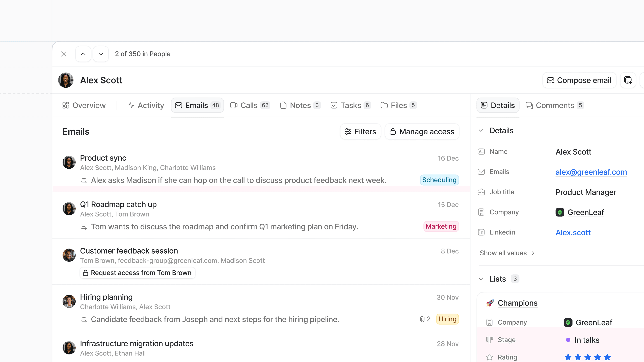
Task: Go to next record with down arrow
Action: click(101, 54)
